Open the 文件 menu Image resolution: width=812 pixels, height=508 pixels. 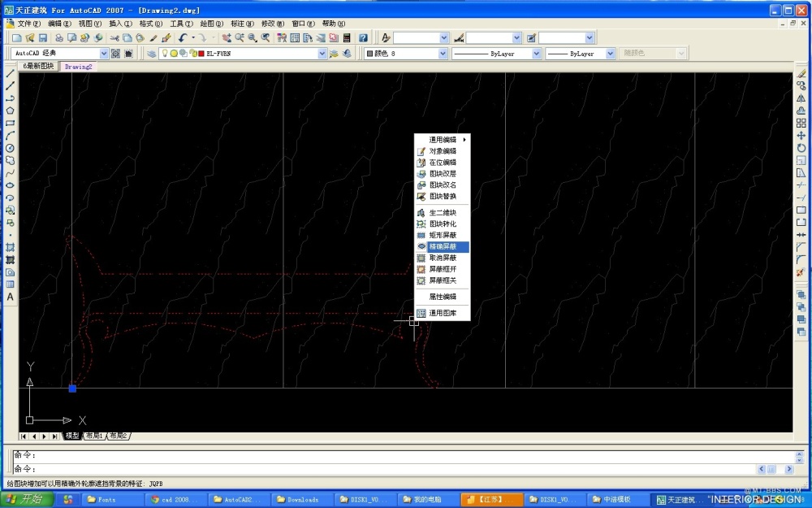(28, 24)
